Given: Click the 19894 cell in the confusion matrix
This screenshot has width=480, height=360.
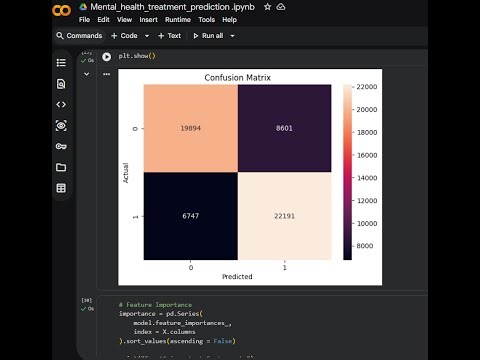Looking at the screenshot, I should tap(191, 128).
